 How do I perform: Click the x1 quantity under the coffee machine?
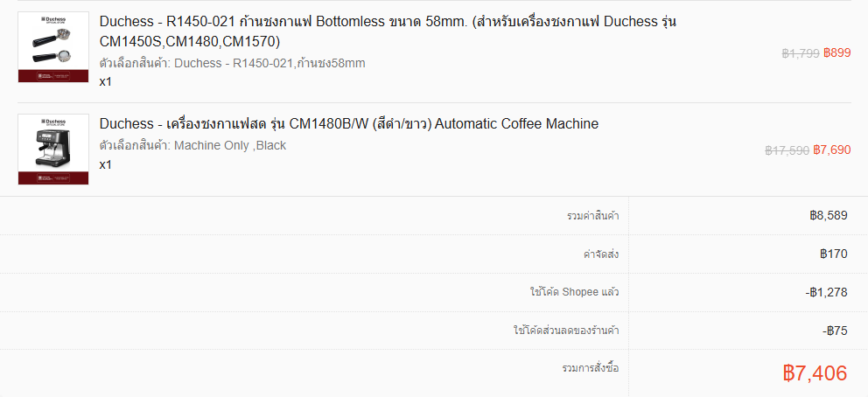pos(106,164)
